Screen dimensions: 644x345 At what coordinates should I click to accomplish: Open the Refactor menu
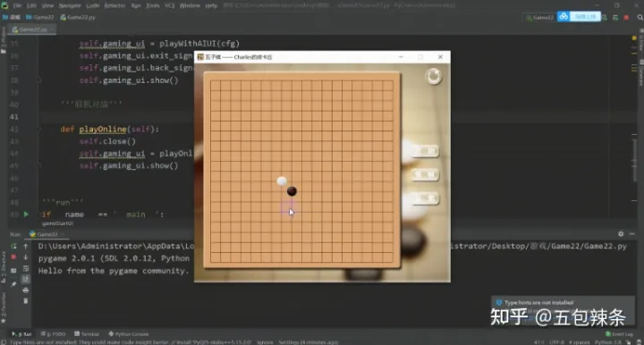coord(114,5)
